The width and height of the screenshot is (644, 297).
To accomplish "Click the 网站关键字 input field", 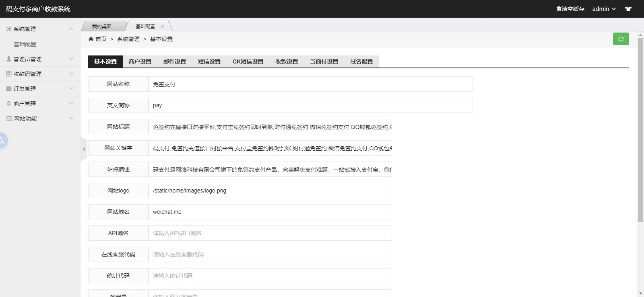I will coord(270,148).
